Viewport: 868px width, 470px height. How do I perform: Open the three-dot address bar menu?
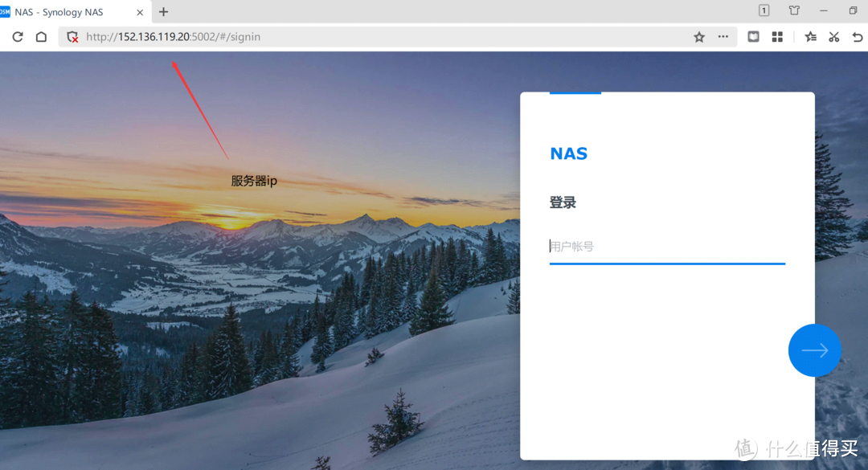point(723,37)
